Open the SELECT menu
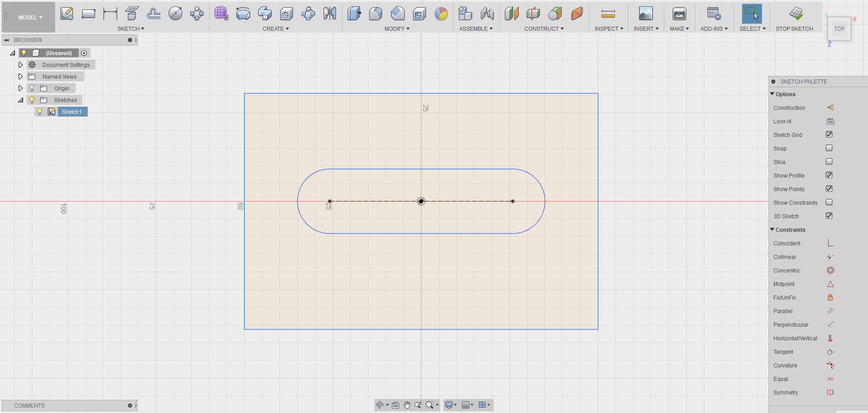 [752, 28]
